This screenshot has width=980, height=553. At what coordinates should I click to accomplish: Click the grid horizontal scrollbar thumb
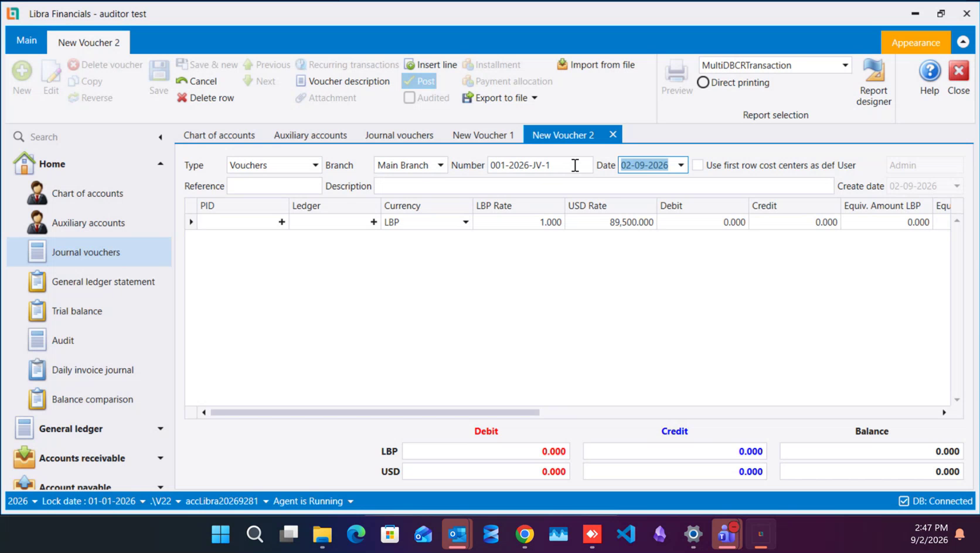click(375, 412)
